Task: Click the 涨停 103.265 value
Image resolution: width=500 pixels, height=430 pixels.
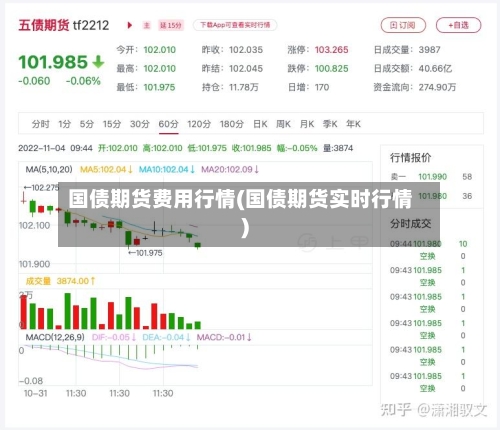Action: coord(332,50)
